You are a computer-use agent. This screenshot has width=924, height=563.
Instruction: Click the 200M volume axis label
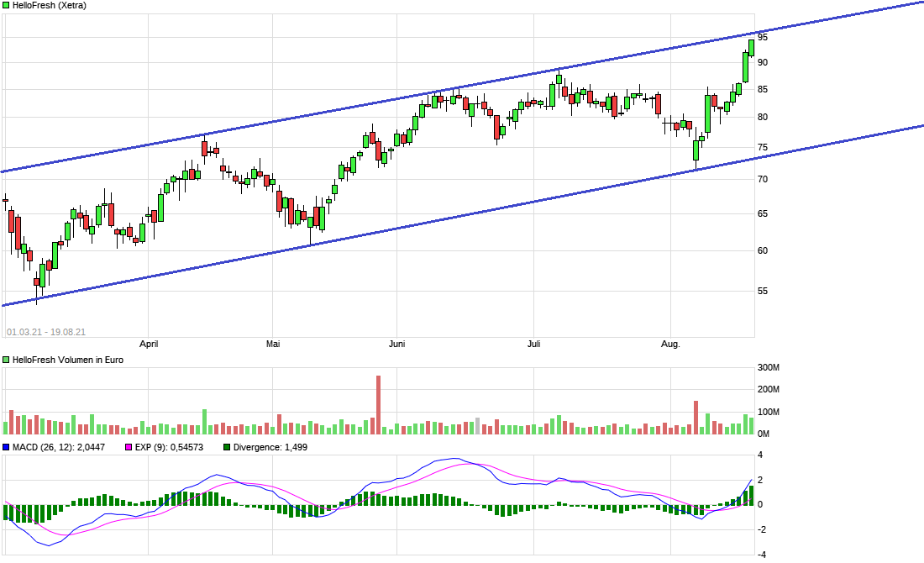click(x=769, y=389)
